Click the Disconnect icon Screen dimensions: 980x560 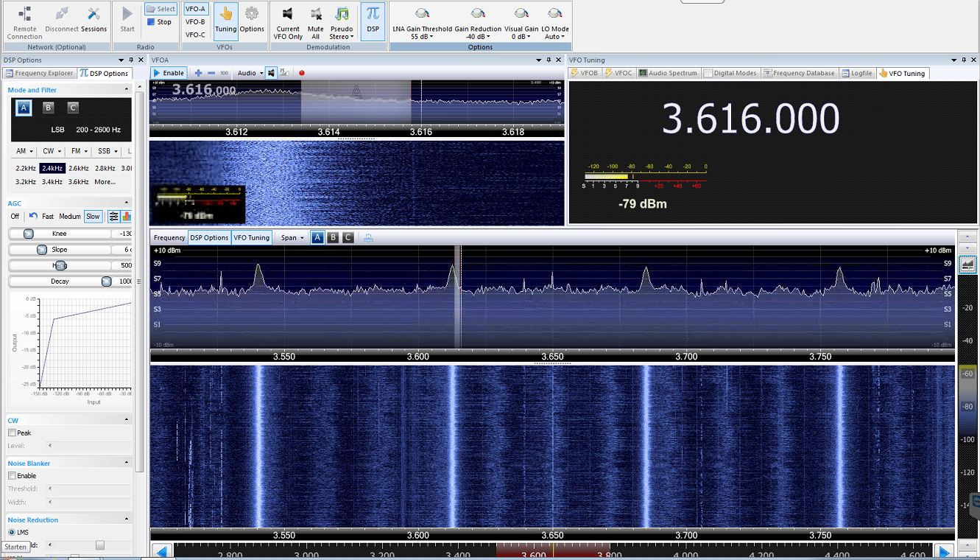[62, 20]
